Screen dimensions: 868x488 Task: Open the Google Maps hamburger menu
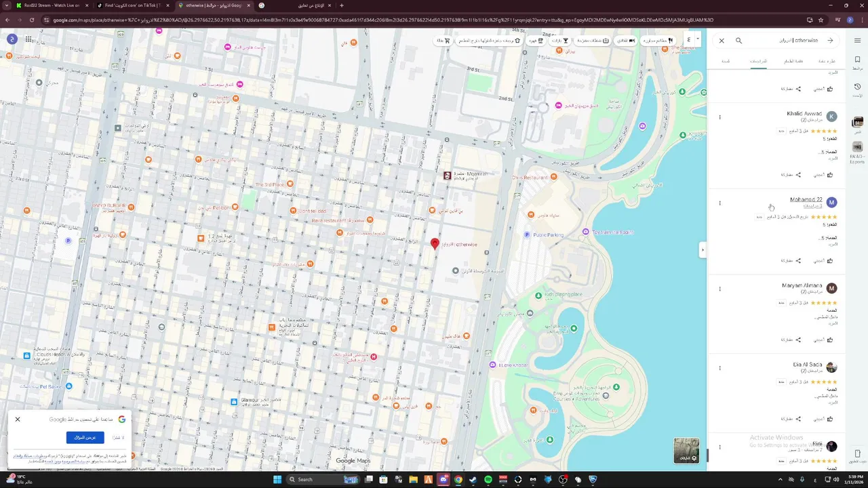point(857,41)
